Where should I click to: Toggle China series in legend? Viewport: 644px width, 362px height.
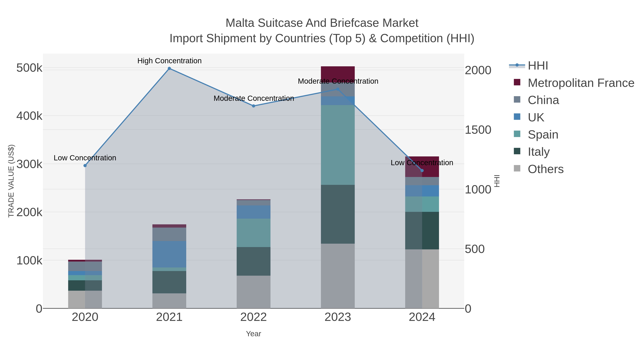pos(536,100)
